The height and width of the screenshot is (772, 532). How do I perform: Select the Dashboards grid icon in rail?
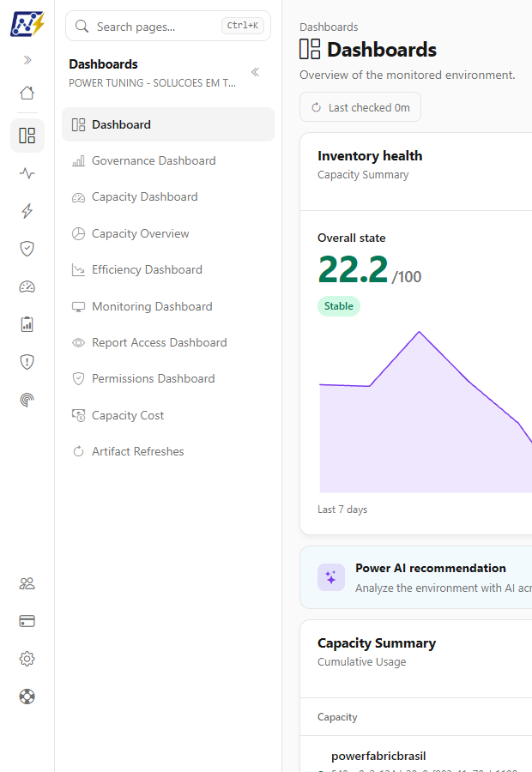(27, 136)
